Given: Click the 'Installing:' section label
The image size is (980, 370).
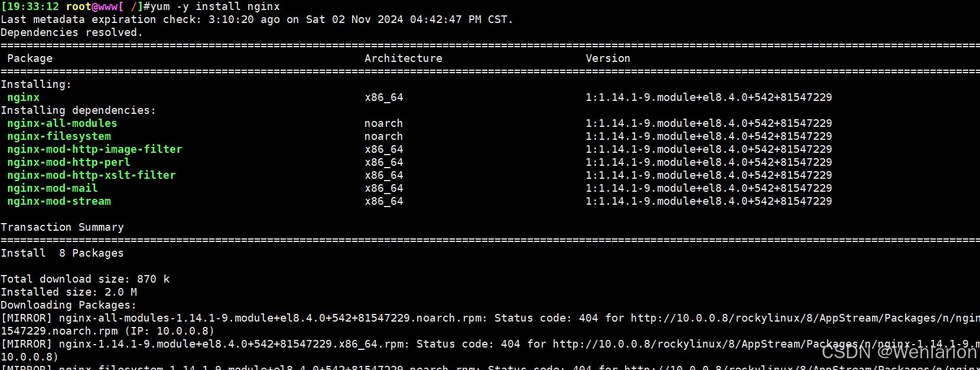Looking at the screenshot, I should (x=36, y=84).
